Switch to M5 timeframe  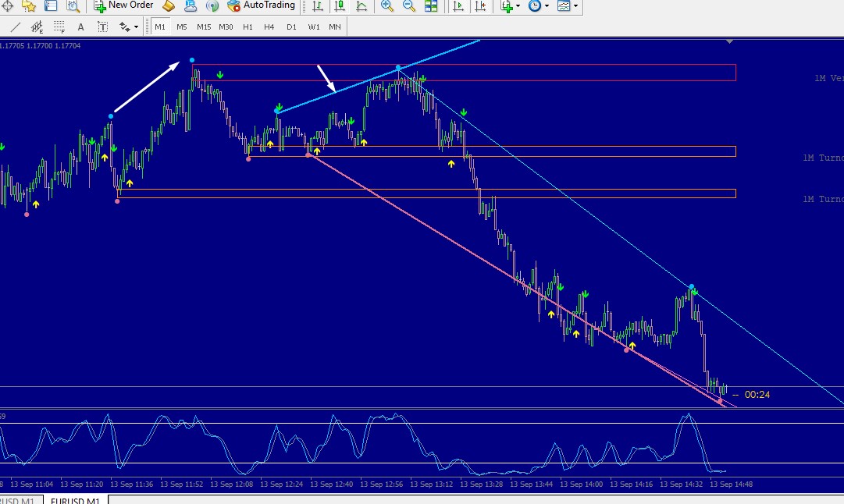pos(181,27)
